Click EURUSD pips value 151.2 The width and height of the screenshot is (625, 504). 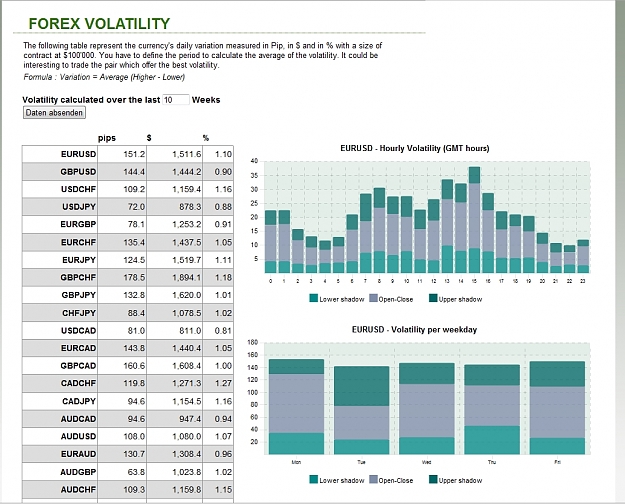[134, 154]
